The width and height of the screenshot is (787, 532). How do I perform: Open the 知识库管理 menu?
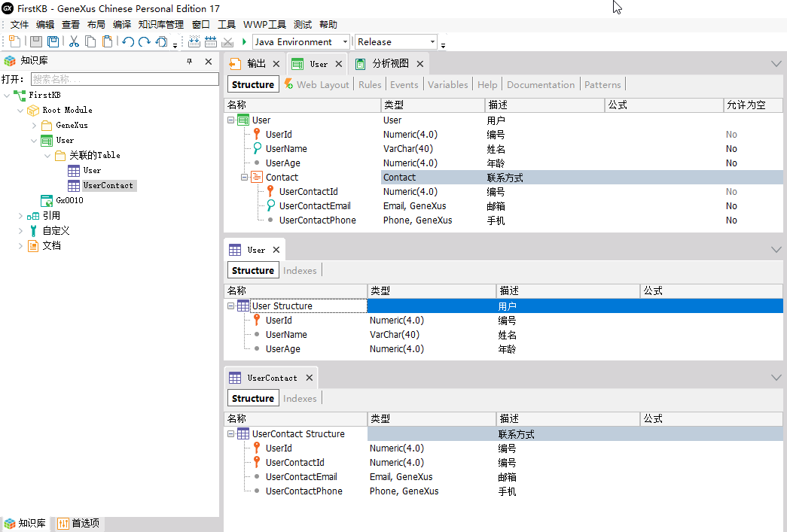(161, 25)
